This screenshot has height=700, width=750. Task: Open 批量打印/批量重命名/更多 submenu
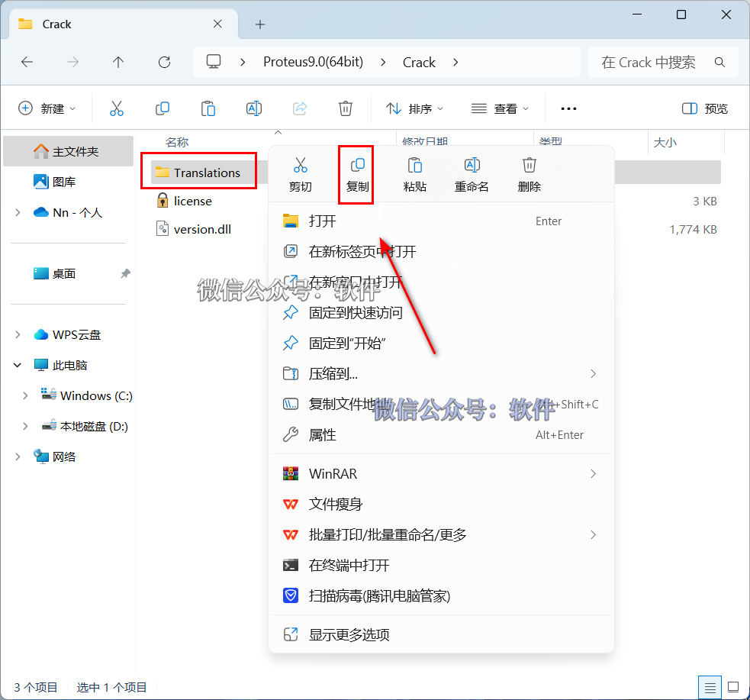point(440,535)
